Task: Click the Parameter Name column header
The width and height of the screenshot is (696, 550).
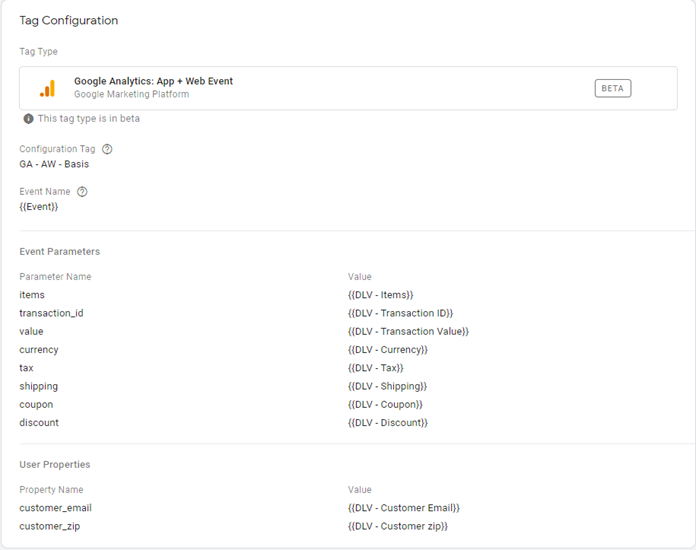Action: pos(55,277)
